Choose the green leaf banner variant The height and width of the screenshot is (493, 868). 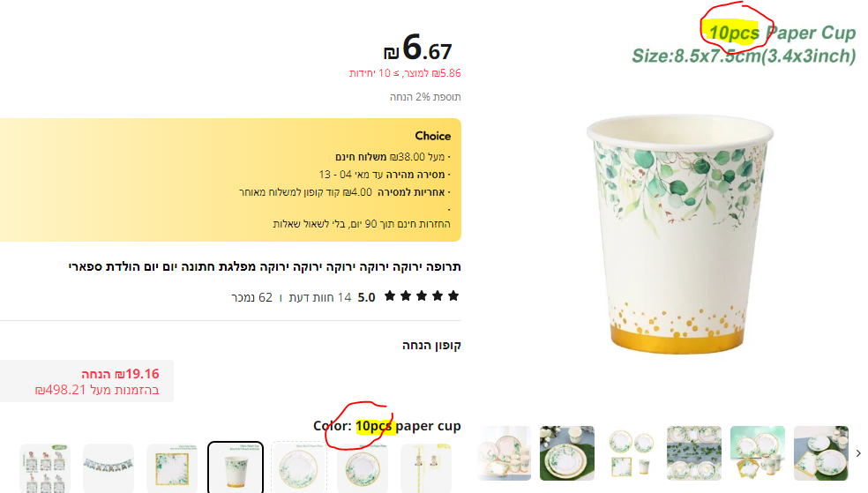coord(108,467)
